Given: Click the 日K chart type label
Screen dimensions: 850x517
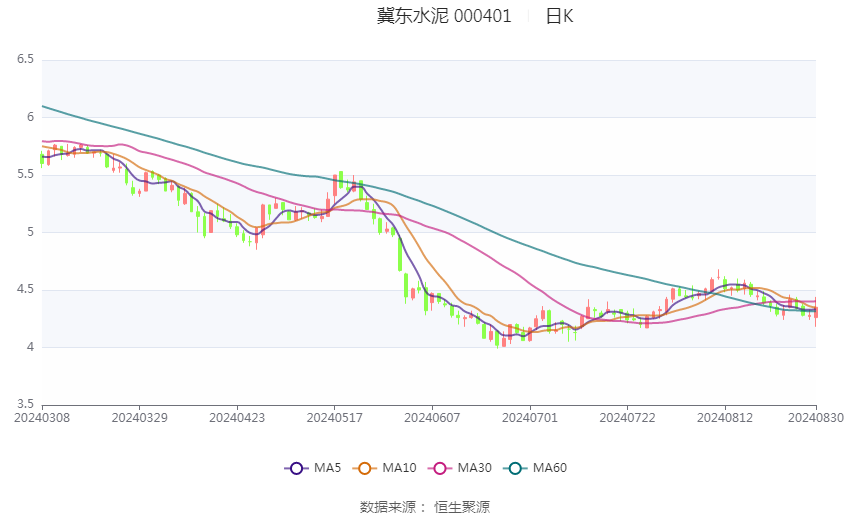Looking at the screenshot, I should point(559,16).
